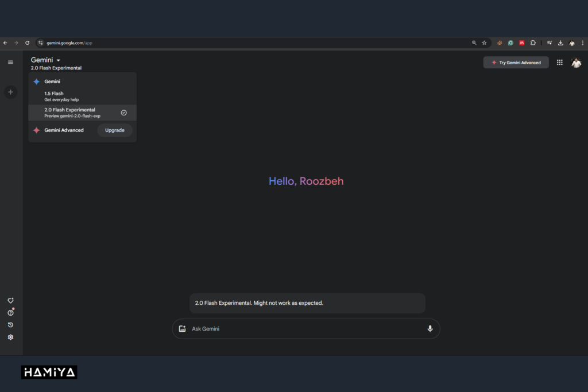The width and height of the screenshot is (588, 392).
Task: Open browser downloads
Action: 560,42
